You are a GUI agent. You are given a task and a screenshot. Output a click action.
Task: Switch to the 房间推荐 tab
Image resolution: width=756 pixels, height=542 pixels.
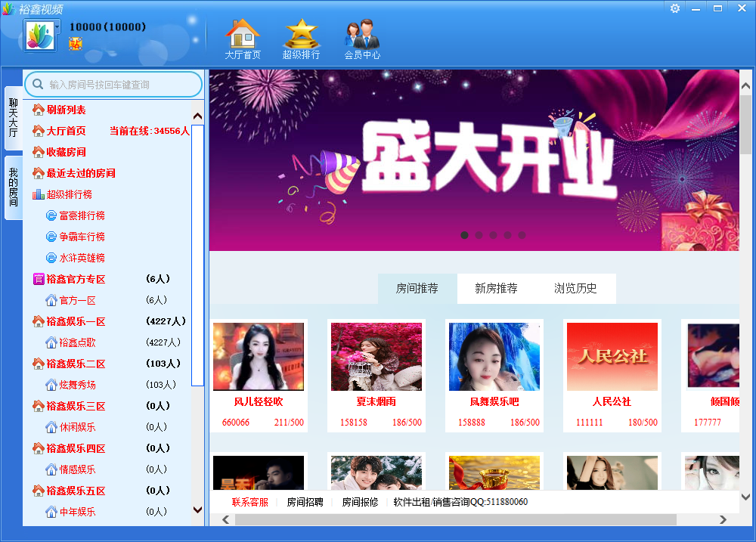click(417, 288)
